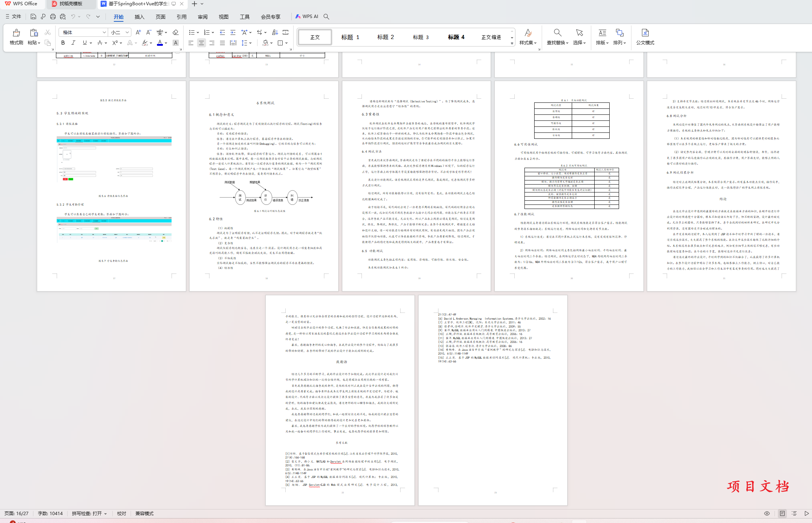Click the increase font size icon
812x523 pixels.
point(138,32)
